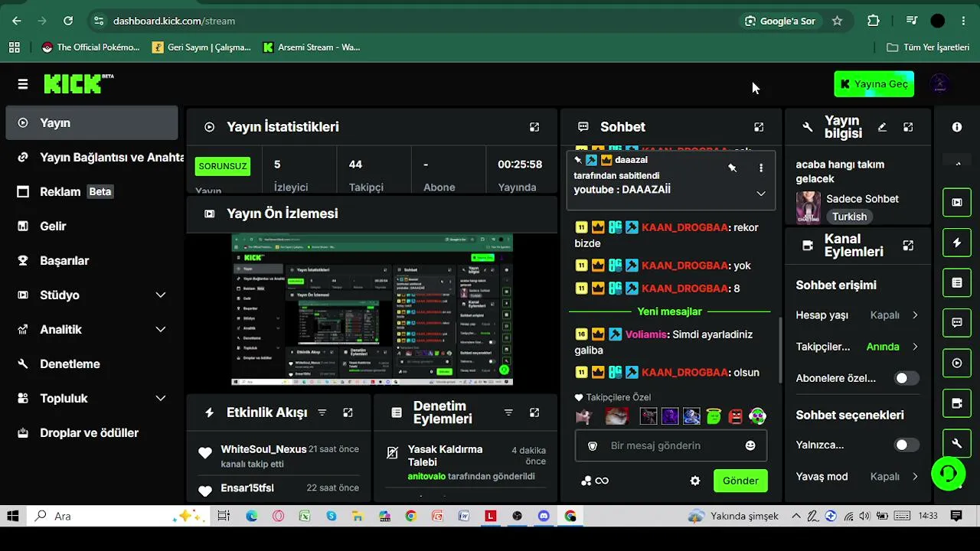
Task: Open pinned message three-dot options
Action: click(x=760, y=168)
